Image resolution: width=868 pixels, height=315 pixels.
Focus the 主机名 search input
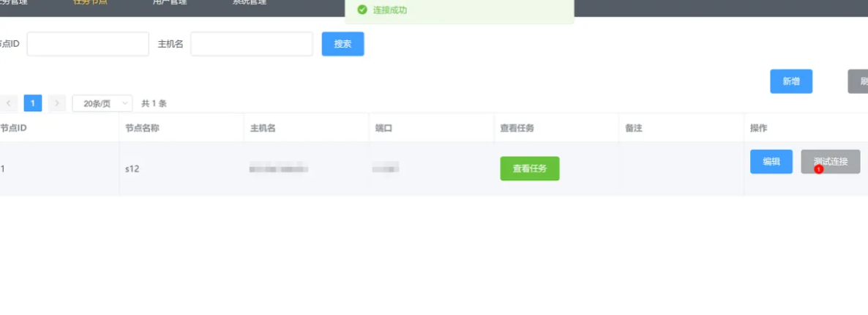click(252, 44)
